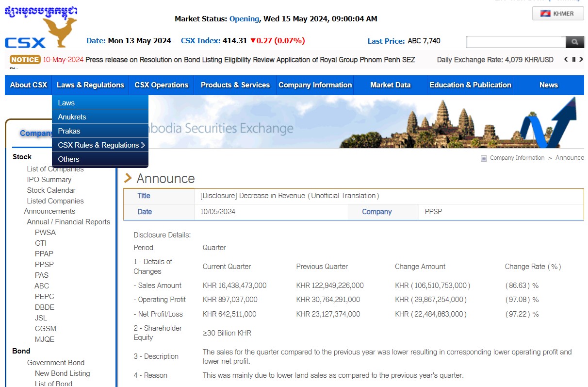Click Company Information breadcrumb link
588x387 pixels.
click(x=517, y=158)
